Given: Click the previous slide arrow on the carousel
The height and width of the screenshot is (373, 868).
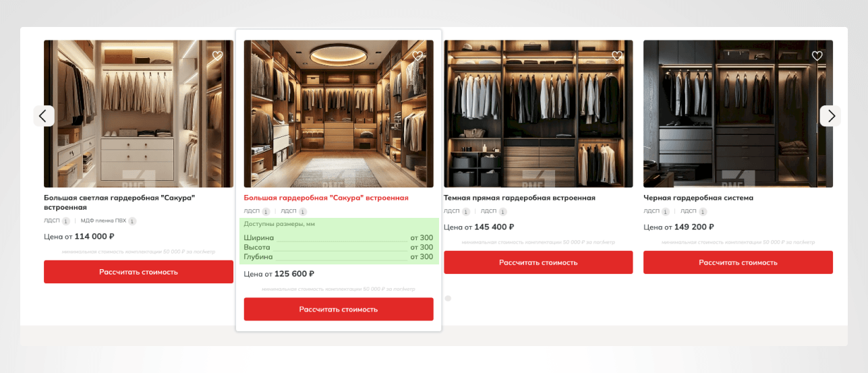Looking at the screenshot, I should [44, 116].
